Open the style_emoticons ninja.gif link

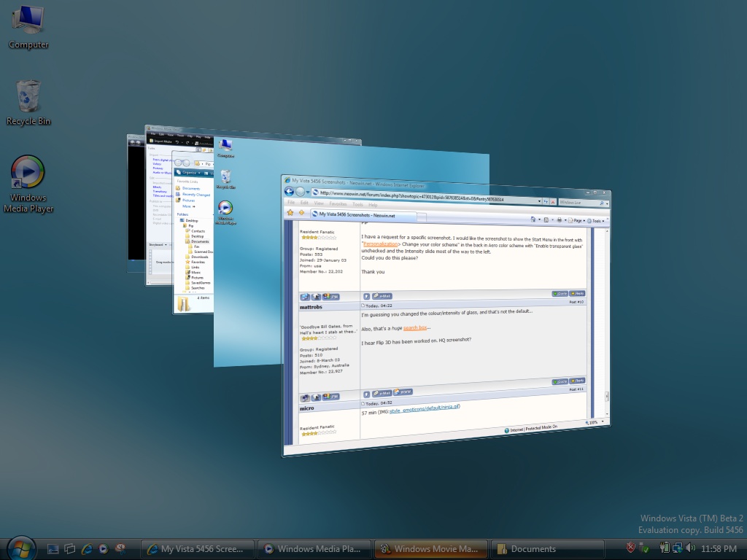pyautogui.click(x=425, y=408)
